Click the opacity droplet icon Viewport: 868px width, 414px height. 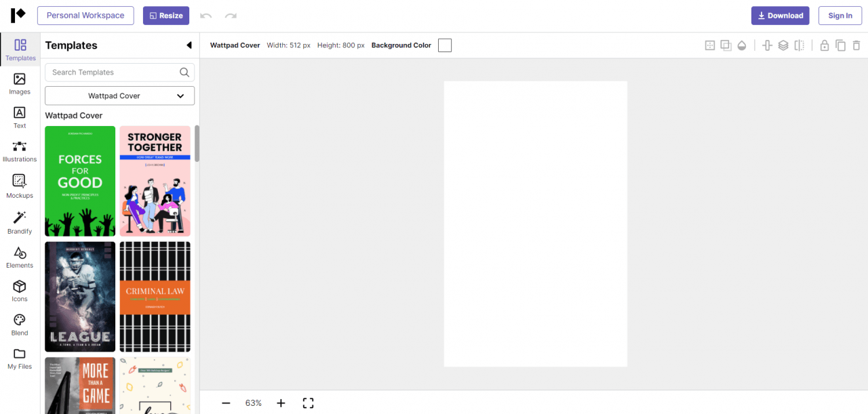tap(742, 45)
